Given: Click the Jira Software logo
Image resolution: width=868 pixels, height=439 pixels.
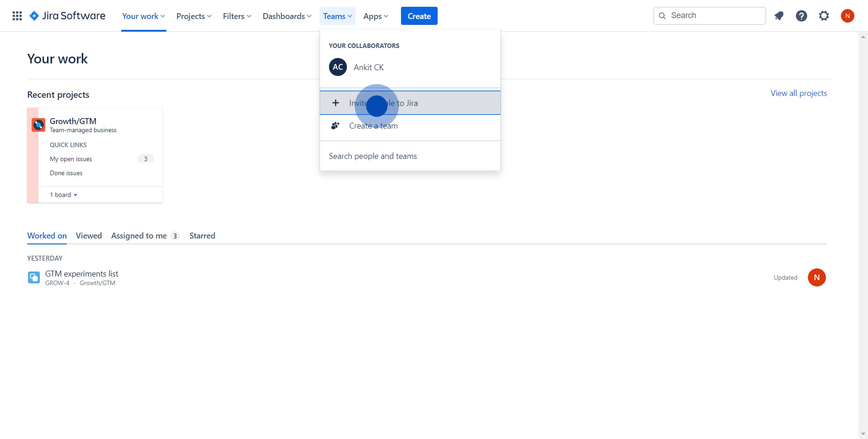Looking at the screenshot, I should [x=67, y=16].
